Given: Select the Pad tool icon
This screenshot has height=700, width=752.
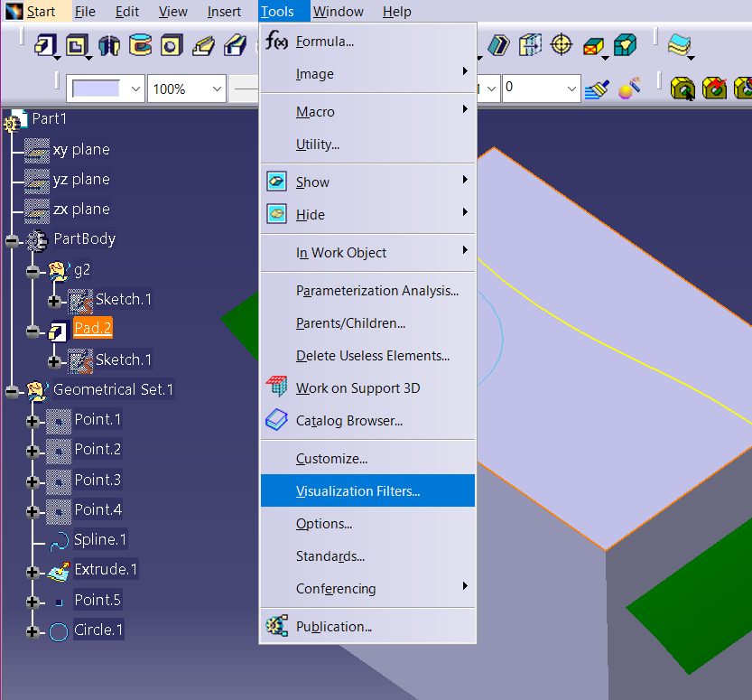Looking at the screenshot, I should click(x=45, y=44).
